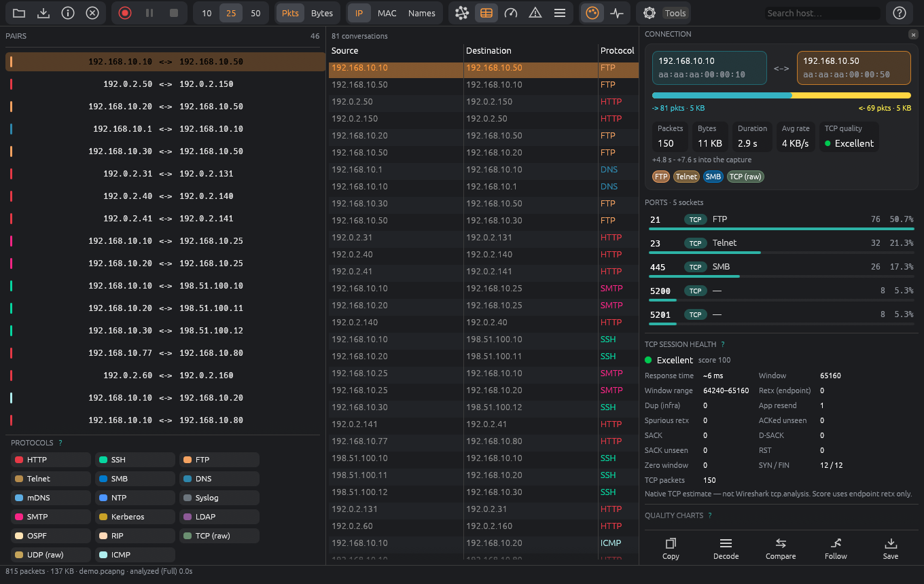Image resolution: width=924 pixels, height=584 pixels.
Task: Click the three-line list view icon
Action: [560, 13]
